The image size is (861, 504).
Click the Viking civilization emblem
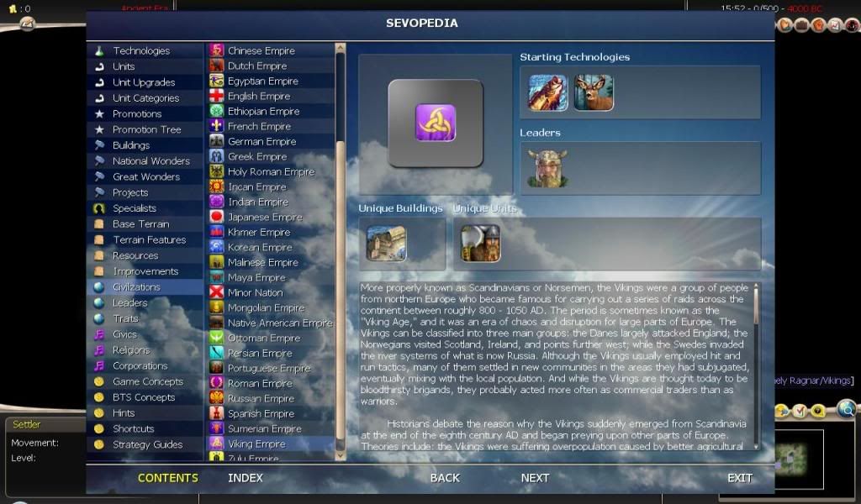(x=436, y=123)
